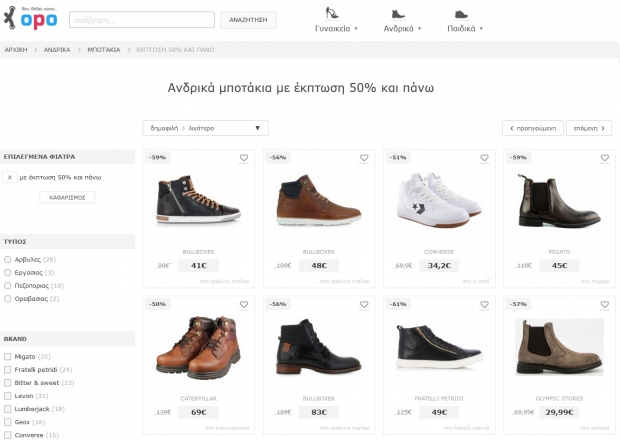Favorite the Fratelli Petridi 49€ boot with heart

point(484,305)
